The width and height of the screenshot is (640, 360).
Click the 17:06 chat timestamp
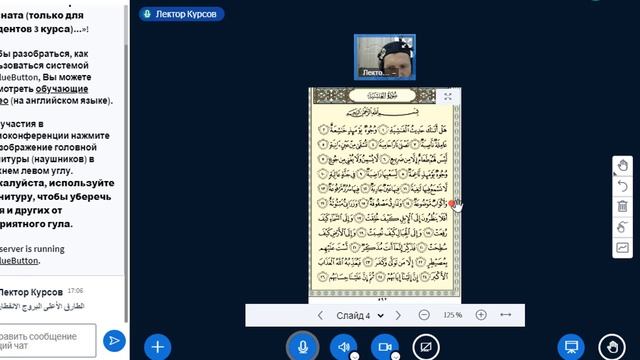coord(75,291)
